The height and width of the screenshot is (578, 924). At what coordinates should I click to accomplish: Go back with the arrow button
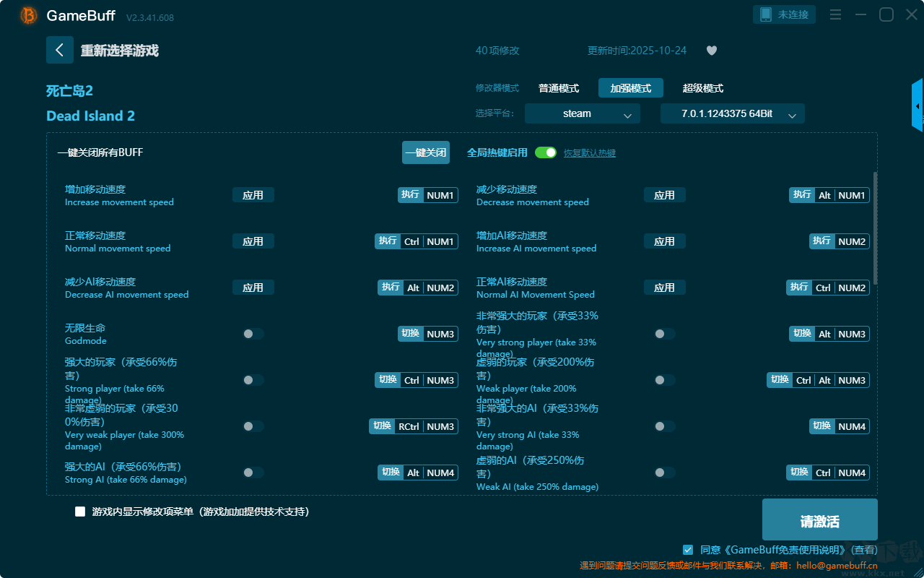[60, 50]
